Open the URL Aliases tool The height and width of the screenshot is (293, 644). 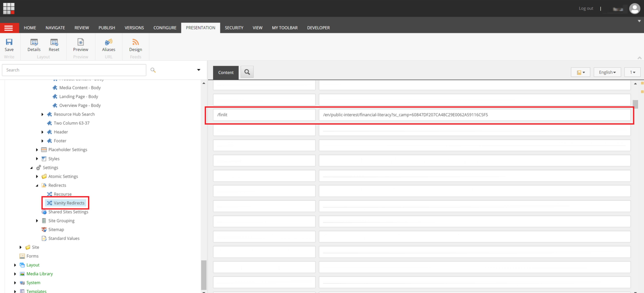pos(108,46)
